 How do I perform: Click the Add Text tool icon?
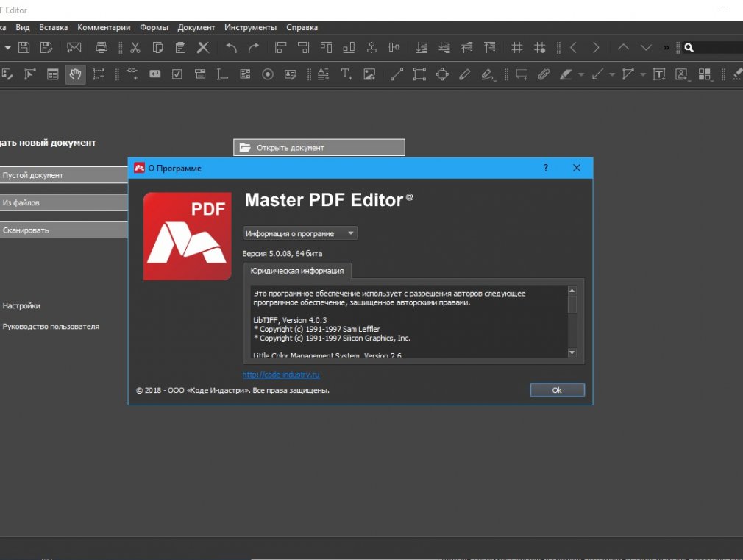[346, 74]
